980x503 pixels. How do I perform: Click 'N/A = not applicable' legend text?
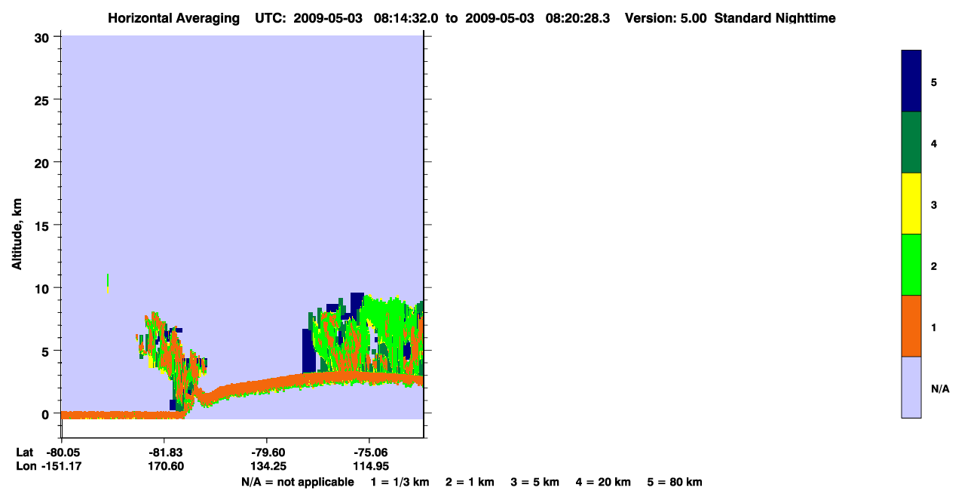pos(298,482)
